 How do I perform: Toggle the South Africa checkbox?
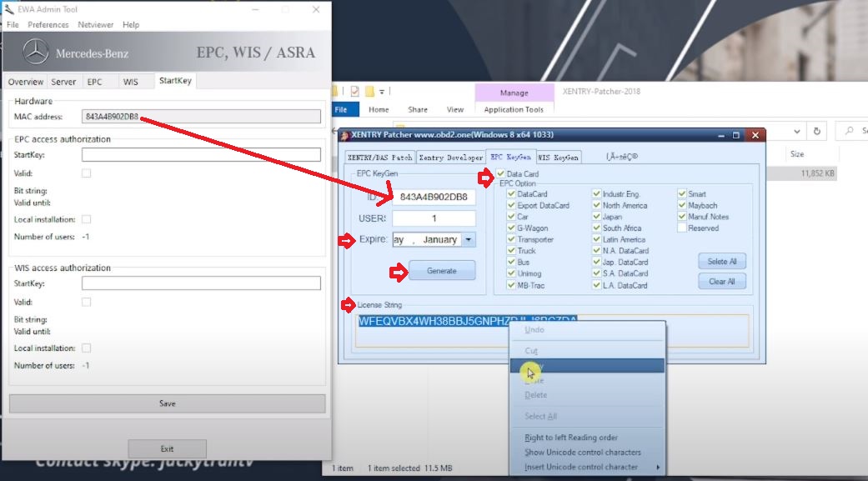596,228
